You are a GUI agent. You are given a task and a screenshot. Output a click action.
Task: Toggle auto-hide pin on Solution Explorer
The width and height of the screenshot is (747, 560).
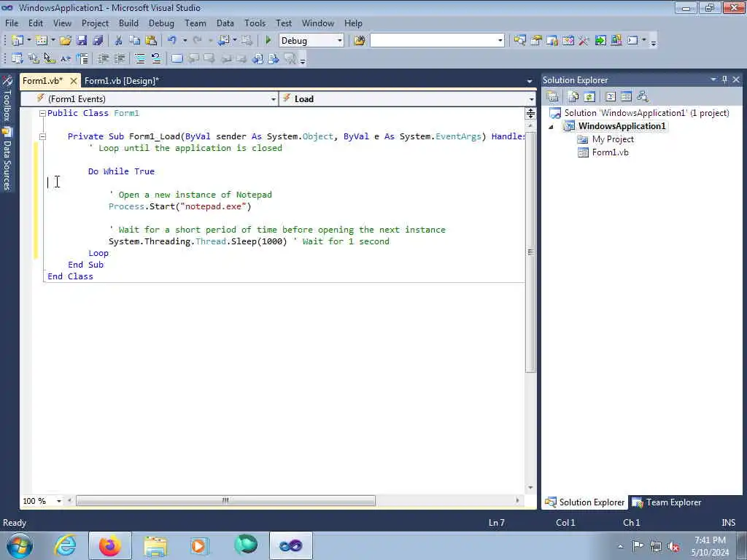tap(724, 79)
